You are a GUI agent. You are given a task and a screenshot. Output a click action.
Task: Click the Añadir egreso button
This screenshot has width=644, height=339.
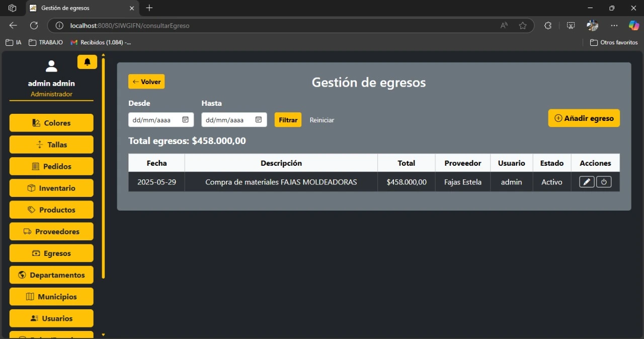584,118
